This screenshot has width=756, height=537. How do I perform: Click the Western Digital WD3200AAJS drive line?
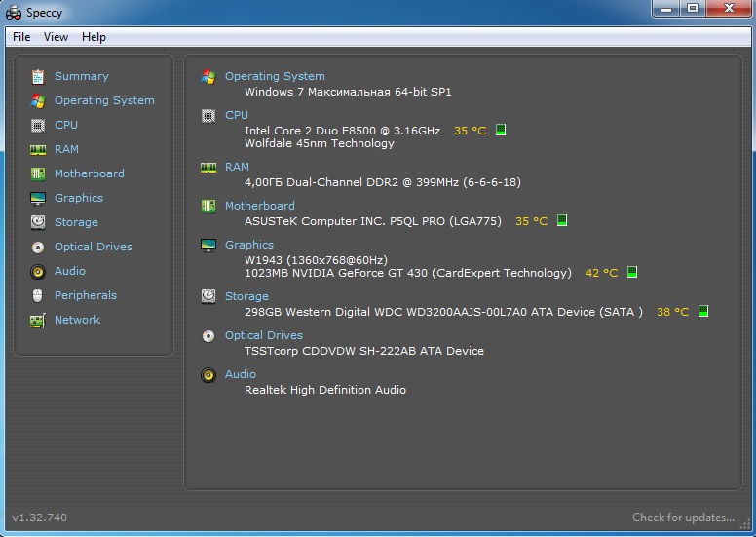pos(443,312)
